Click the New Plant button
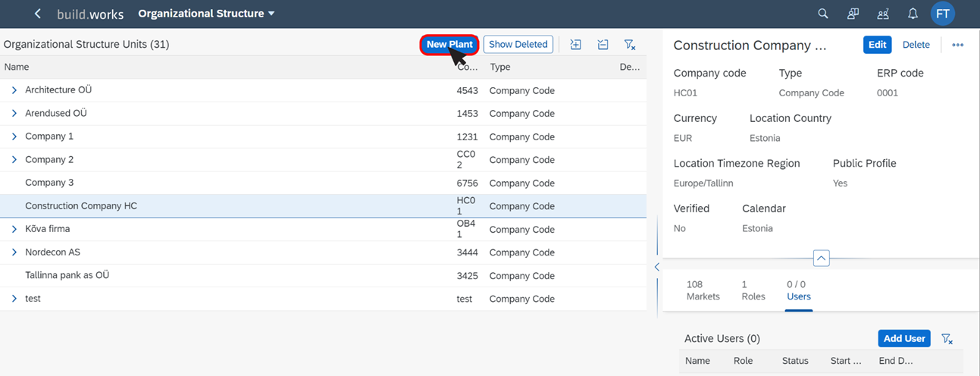The image size is (980, 376). pos(449,45)
